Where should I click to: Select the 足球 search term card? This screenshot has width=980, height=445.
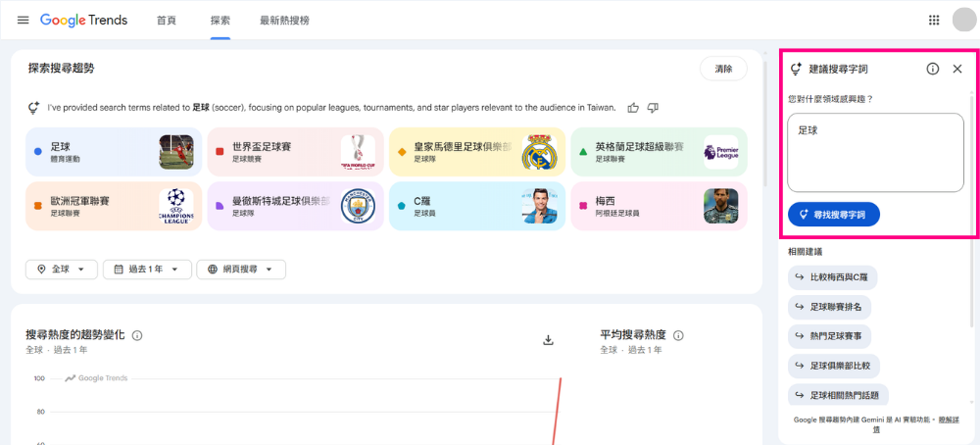(x=114, y=152)
